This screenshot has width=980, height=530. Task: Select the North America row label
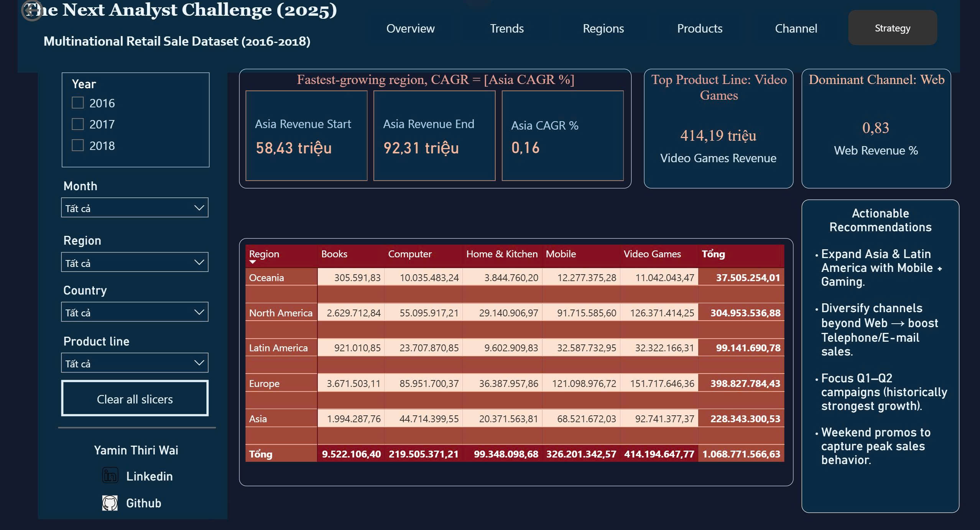[281, 313]
